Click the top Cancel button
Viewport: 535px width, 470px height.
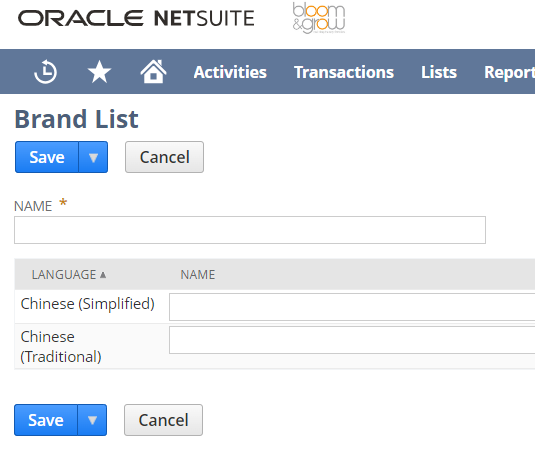[x=164, y=157]
